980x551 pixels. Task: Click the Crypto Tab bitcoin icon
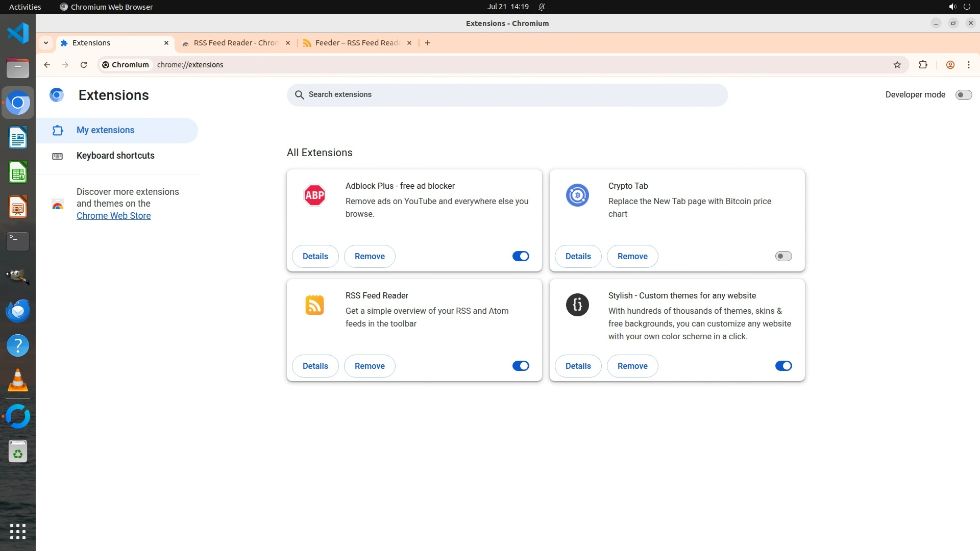(x=577, y=195)
